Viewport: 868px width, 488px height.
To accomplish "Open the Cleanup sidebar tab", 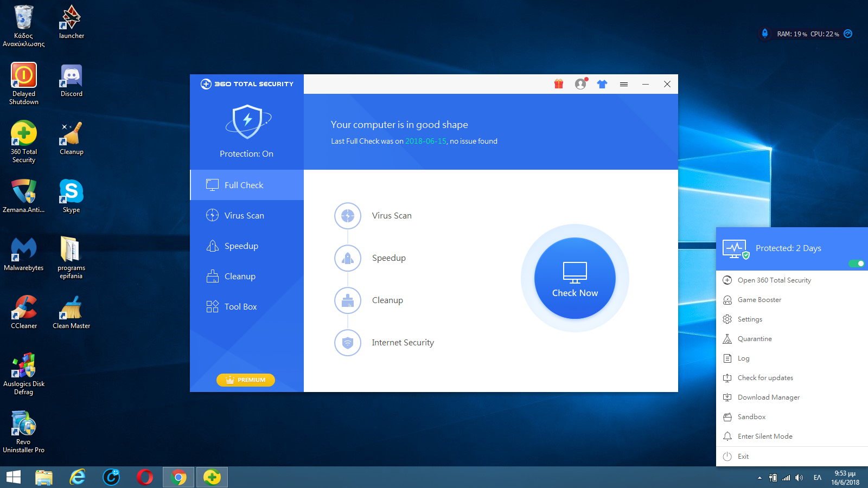I will tap(247, 276).
